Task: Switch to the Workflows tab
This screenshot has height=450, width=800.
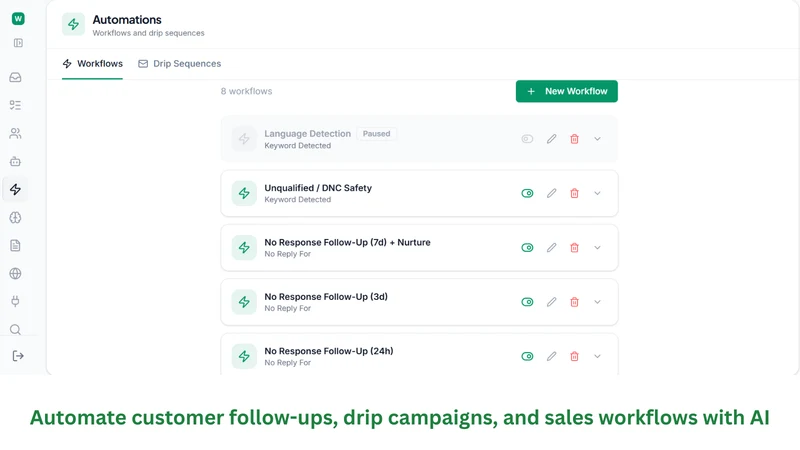Action: 92,64
